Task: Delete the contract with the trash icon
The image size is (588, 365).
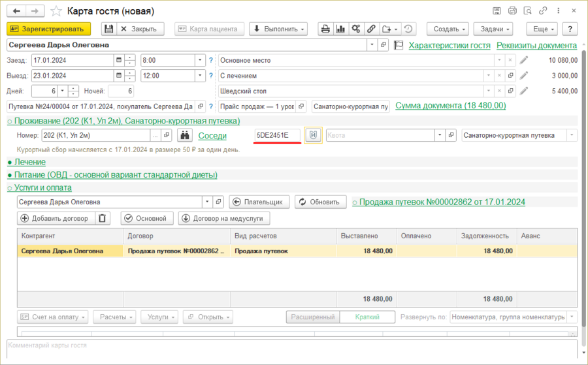Action: (103, 219)
